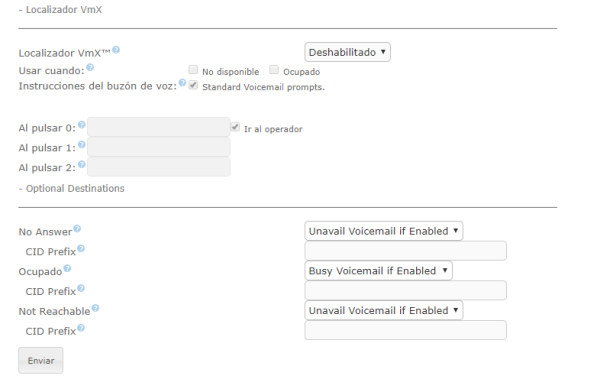Open Not Reachable destination dropdown
The width and height of the screenshot is (600, 392).
384,310
